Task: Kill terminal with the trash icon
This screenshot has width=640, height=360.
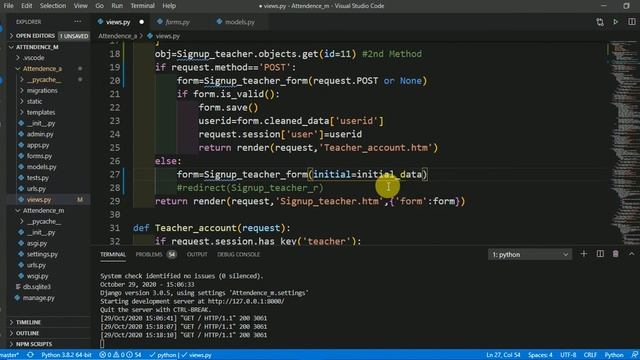Action: pyautogui.click(x=616, y=254)
